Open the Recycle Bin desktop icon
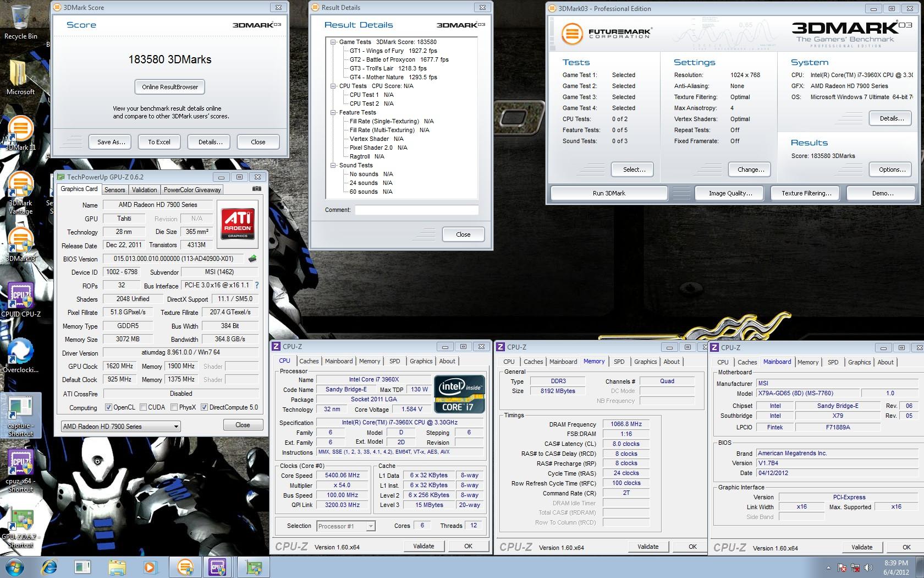 20,22
